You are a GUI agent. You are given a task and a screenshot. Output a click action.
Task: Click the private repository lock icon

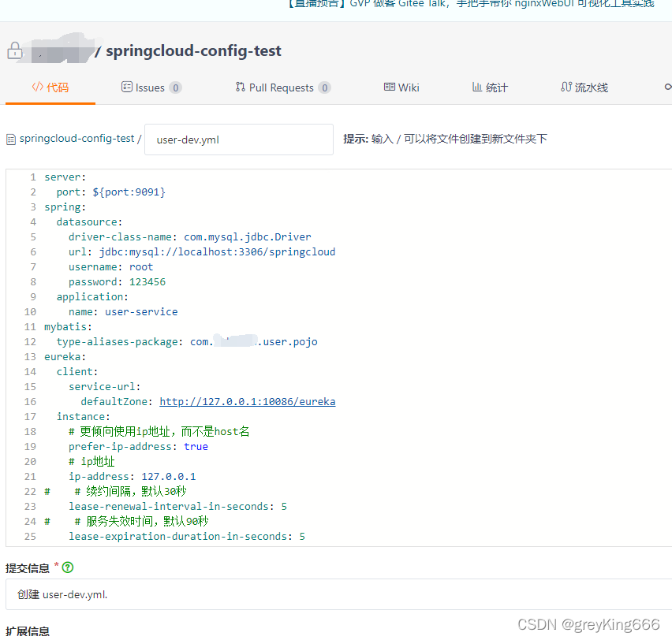point(14,50)
